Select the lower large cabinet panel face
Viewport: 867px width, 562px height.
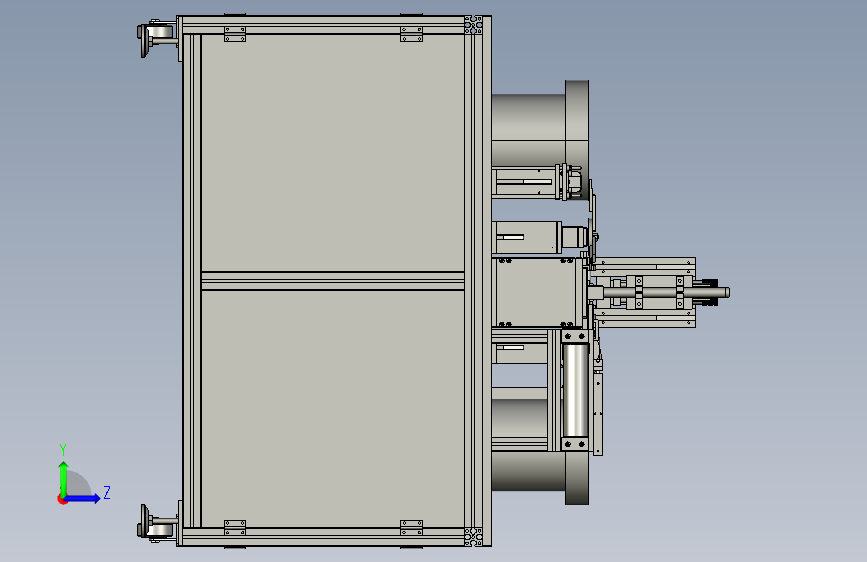(332, 408)
